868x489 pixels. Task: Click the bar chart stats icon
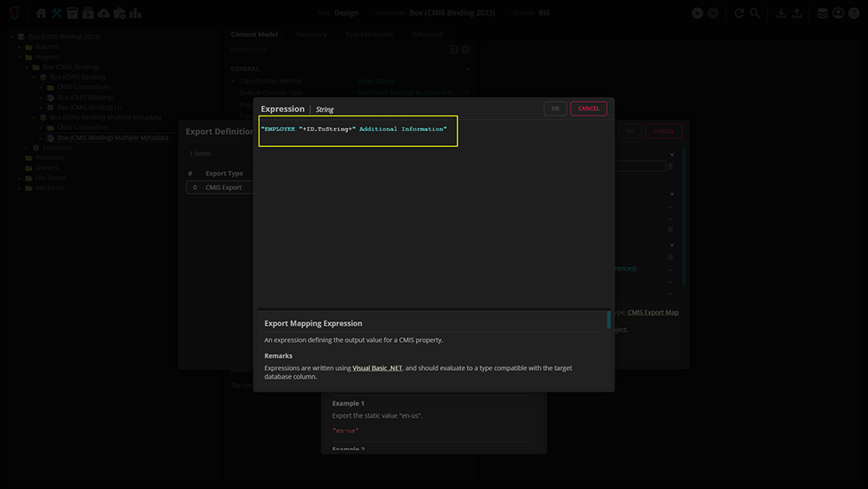[x=135, y=13]
